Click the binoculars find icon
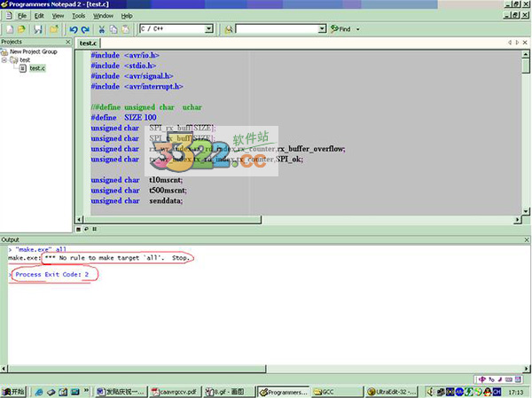Viewport: 532px width, 398px height. [229, 29]
